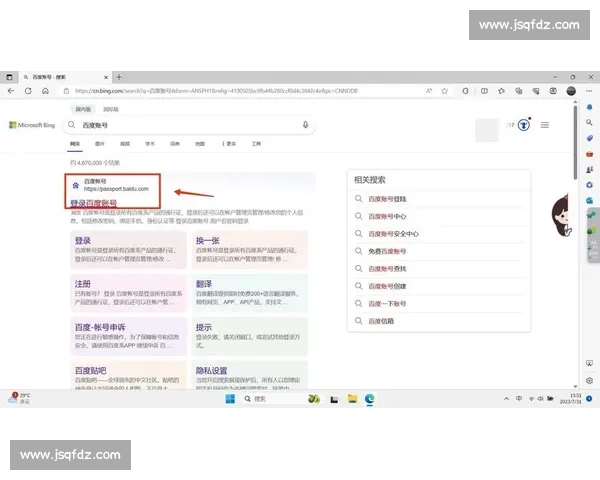This screenshot has width=600, height=480.
Task: Open Windows Start button
Action: coord(230,399)
